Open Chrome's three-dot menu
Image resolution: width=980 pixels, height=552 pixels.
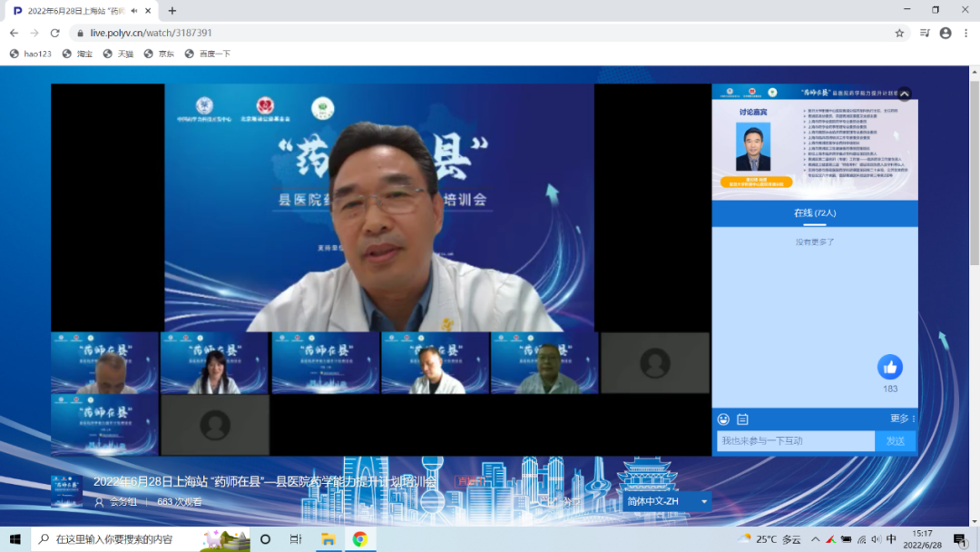pyautogui.click(x=966, y=33)
